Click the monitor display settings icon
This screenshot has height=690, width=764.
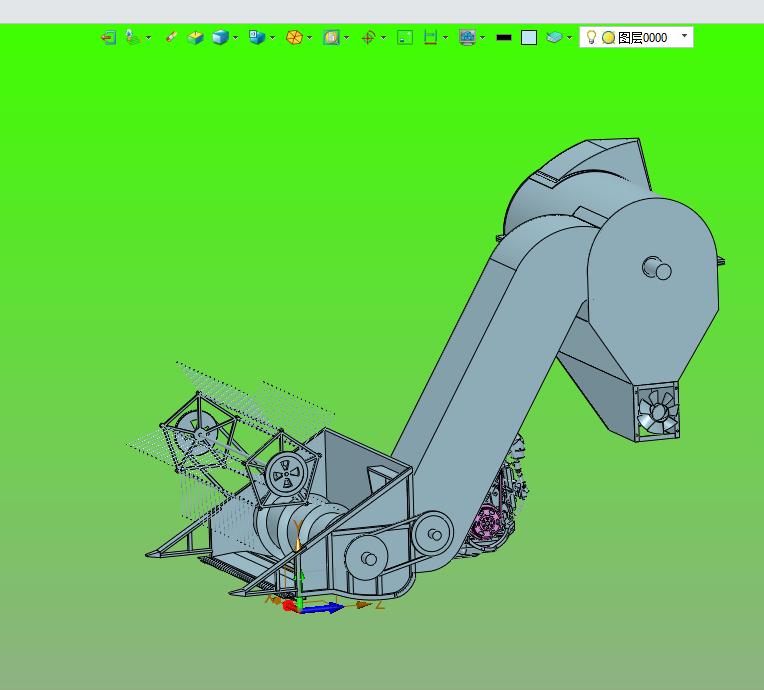click(467, 37)
